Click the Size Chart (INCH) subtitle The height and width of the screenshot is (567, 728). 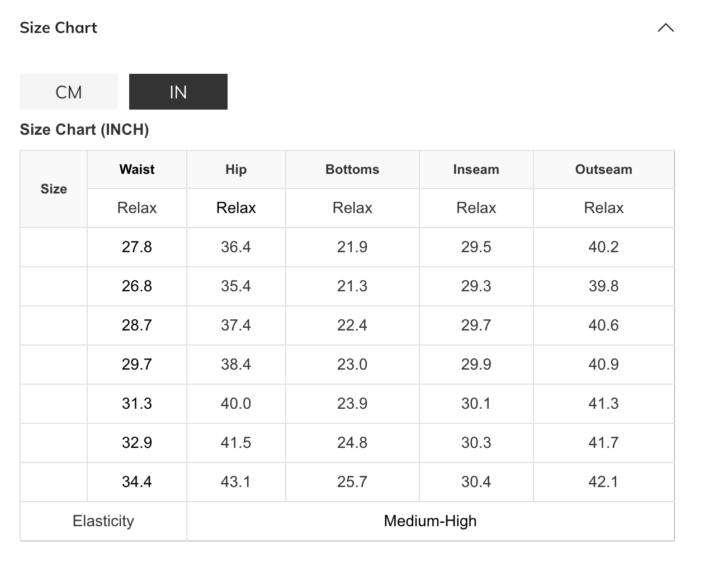tap(84, 130)
